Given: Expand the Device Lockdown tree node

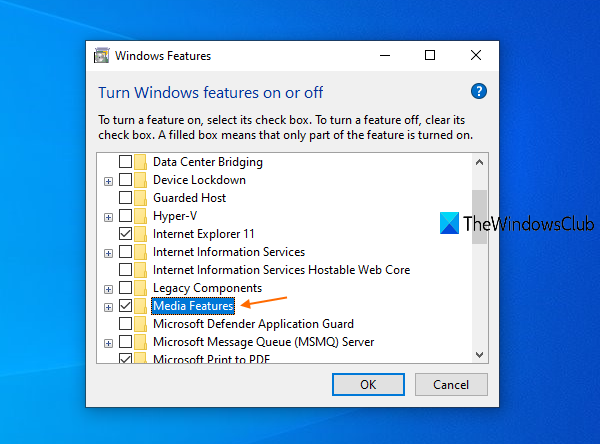Looking at the screenshot, I should (109, 181).
